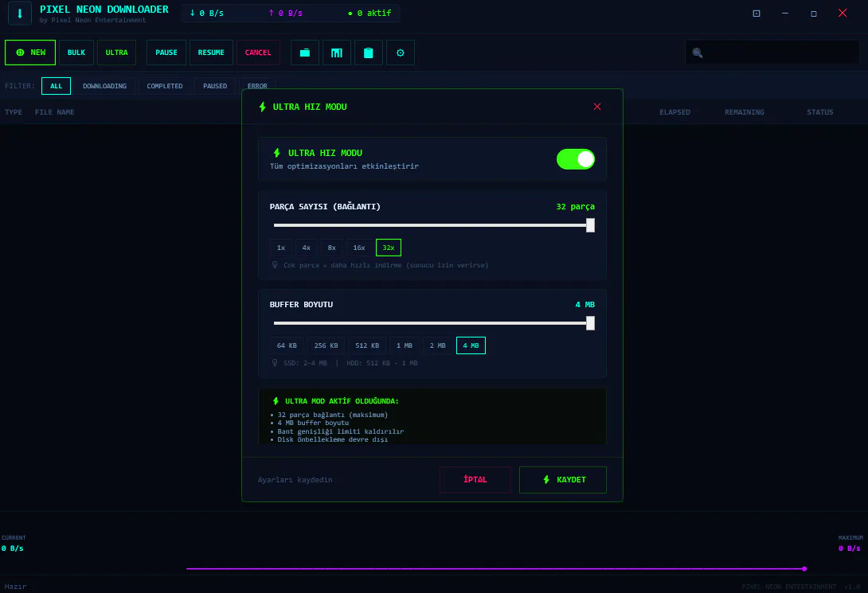This screenshot has width=868, height=593.
Task: Focus the search input field
Action: tap(772, 53)
